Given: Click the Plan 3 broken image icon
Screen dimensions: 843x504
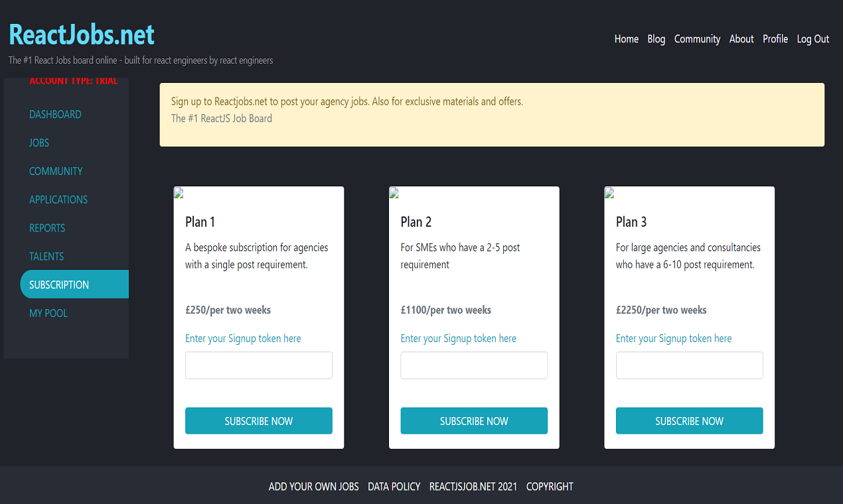Looking at the screenshot, I should (609, 193).
